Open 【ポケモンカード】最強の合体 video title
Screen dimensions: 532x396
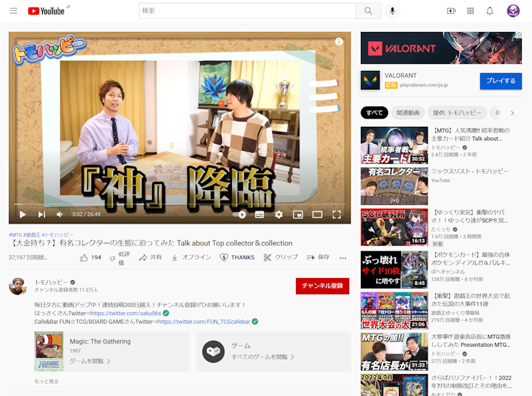coord(471,259)
